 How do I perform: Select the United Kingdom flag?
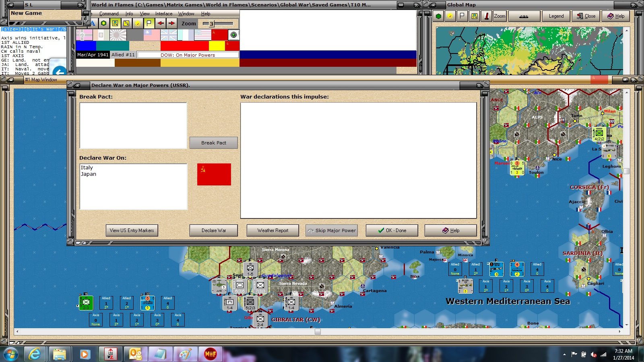click(x=169, y=35)
